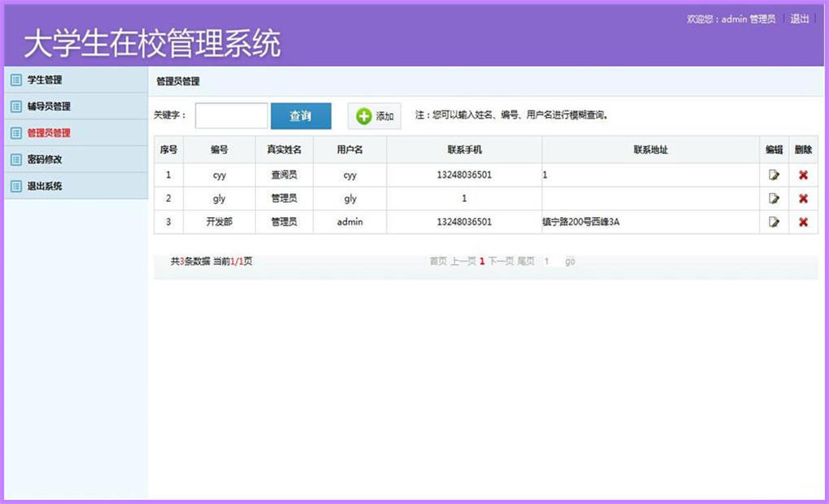Image resolution: width=829 pixels, height=504 pixels.
Task: Click the page jump number field
Action: 549,261
